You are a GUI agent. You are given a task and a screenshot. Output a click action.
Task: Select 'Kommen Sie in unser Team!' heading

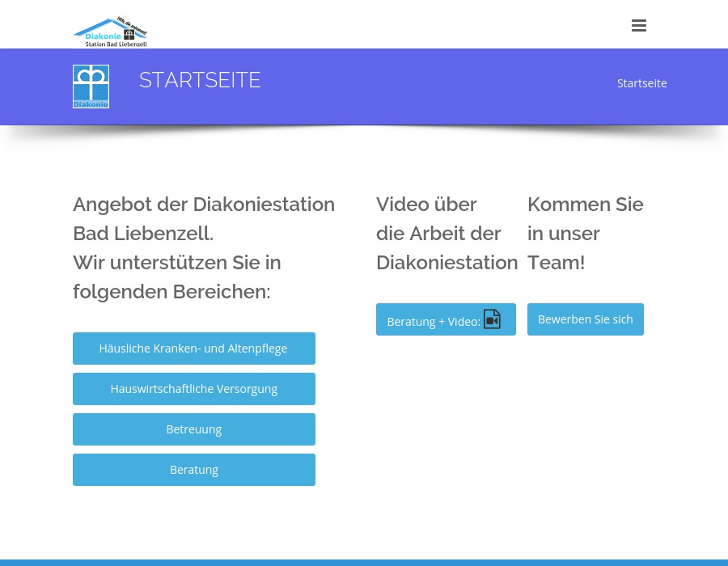coord(585,233)
